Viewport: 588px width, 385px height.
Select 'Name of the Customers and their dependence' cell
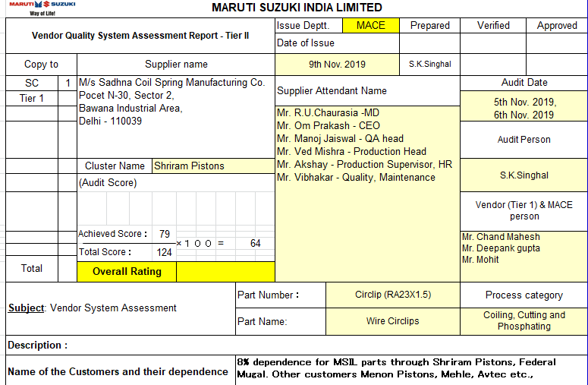pyautogui.click(x=121, y=371)
